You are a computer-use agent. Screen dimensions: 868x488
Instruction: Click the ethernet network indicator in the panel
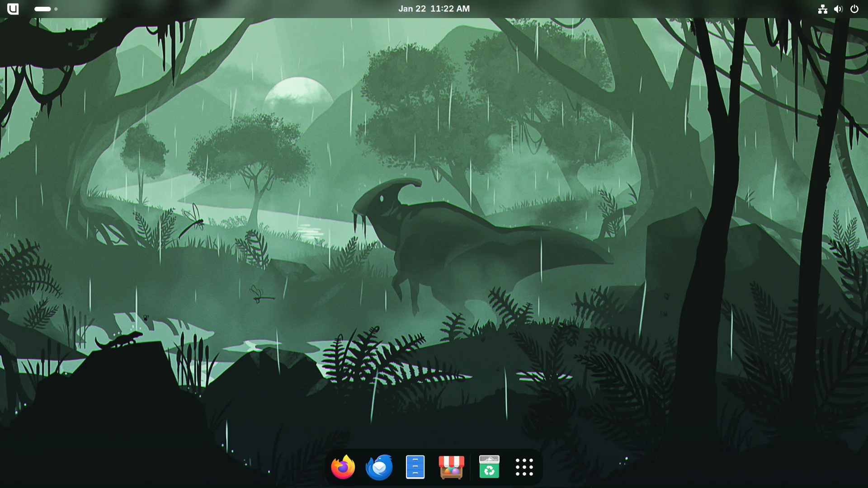tap(822, 9)
